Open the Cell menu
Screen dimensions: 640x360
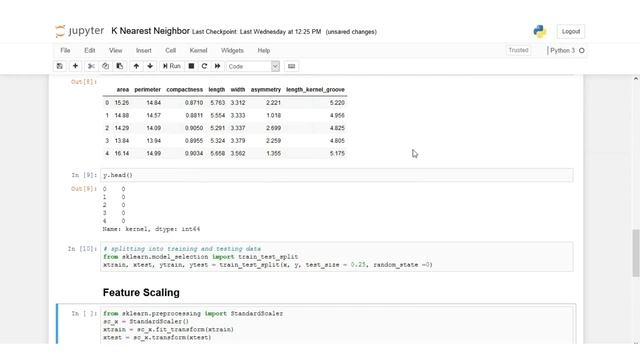point(171,51)
